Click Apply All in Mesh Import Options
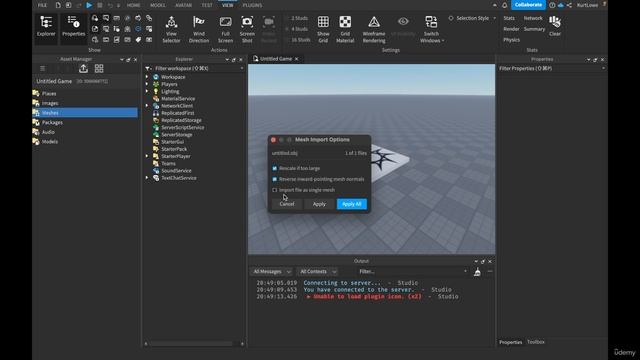 coord(351,204)
